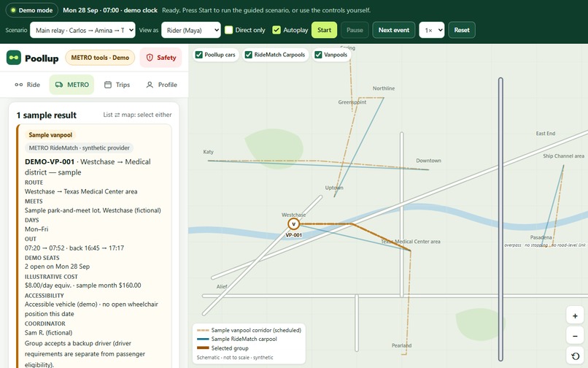The width and height of the screenshot is (588, 368).
Task: Hide RideMatch Carpools layer
Action: (248, 55)
